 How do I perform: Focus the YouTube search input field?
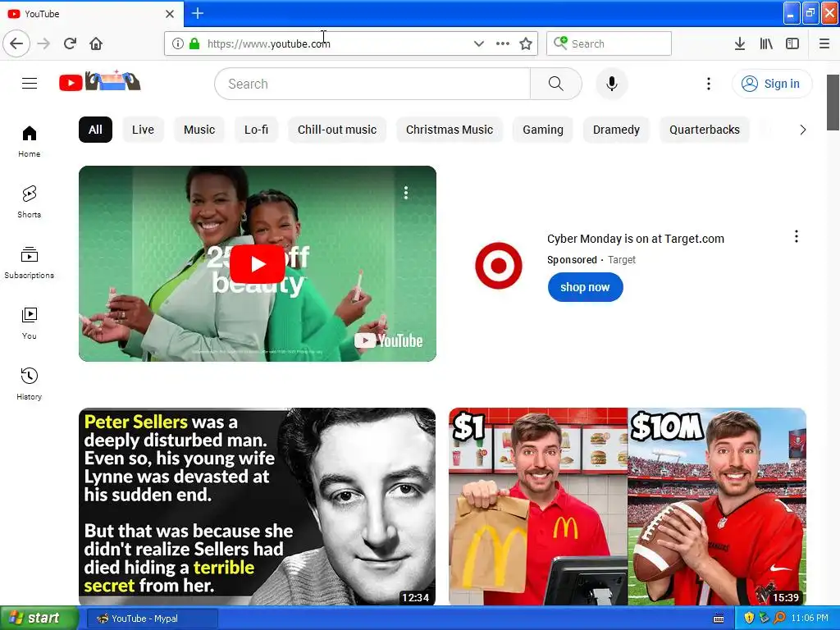(x=372, y=84)
